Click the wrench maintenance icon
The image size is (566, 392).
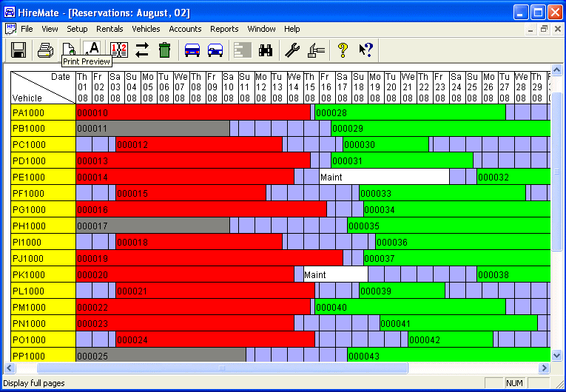click(293, 50)
